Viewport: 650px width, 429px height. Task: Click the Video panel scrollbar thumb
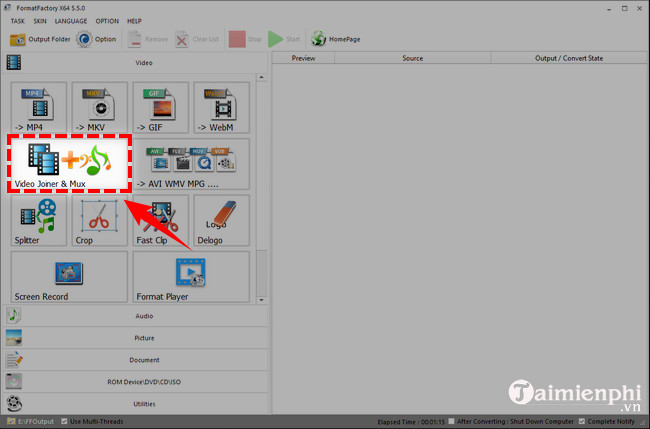(x=261, y=271)
